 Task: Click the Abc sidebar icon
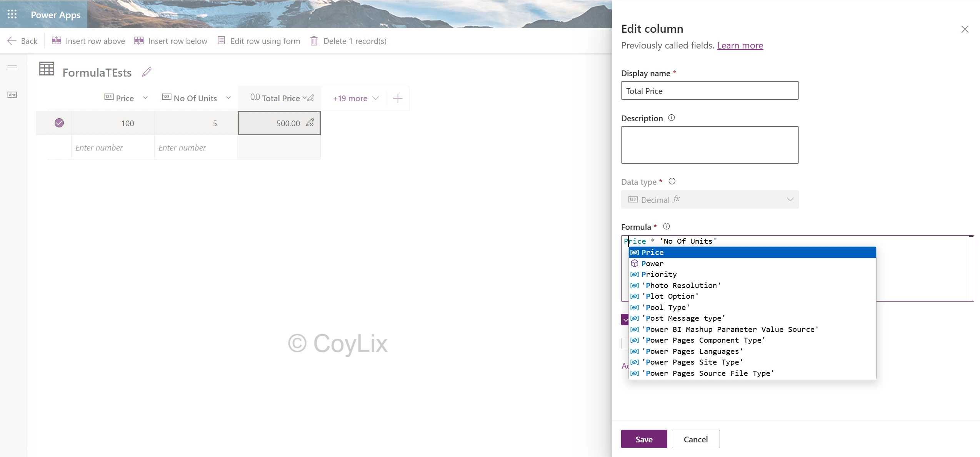12,95
